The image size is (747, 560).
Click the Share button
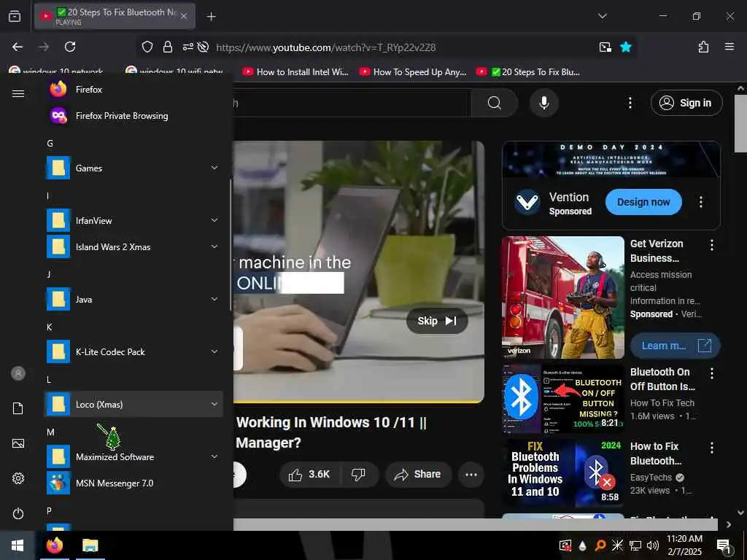tap(418, 474)
